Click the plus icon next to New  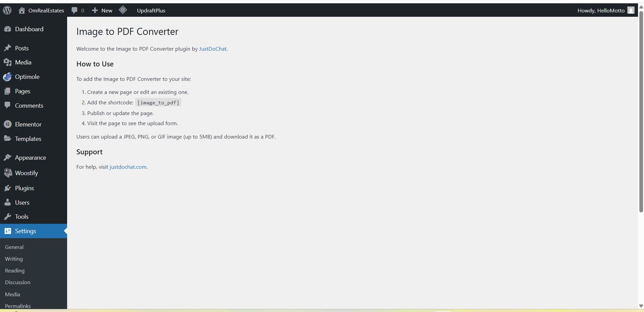point(95,10)
